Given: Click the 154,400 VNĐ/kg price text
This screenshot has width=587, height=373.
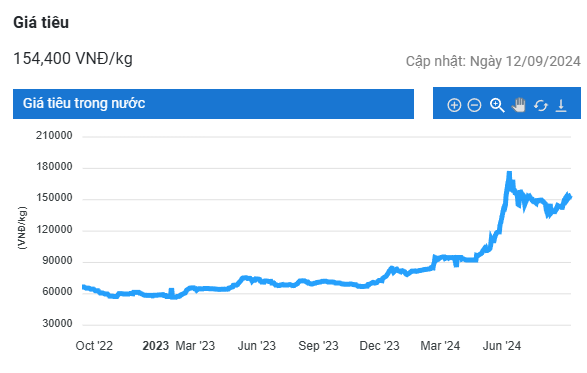Looking at the screenshot, I should click(x=73, y=59).
